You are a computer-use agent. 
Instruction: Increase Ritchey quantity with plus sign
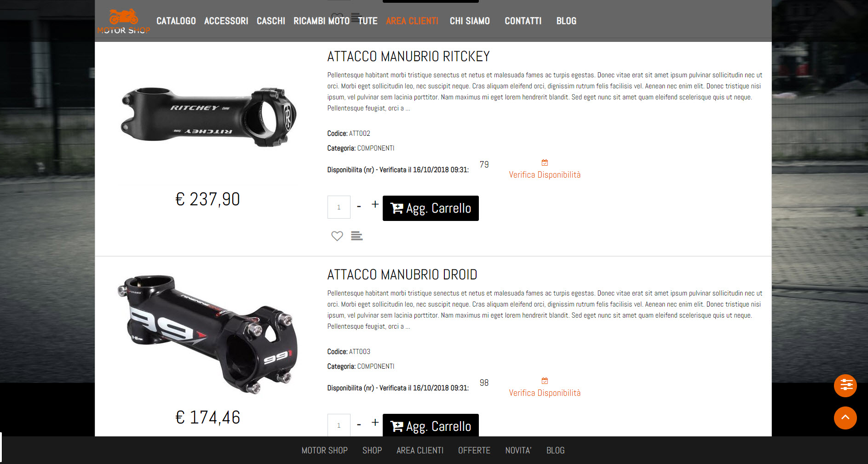coord(375,204)
